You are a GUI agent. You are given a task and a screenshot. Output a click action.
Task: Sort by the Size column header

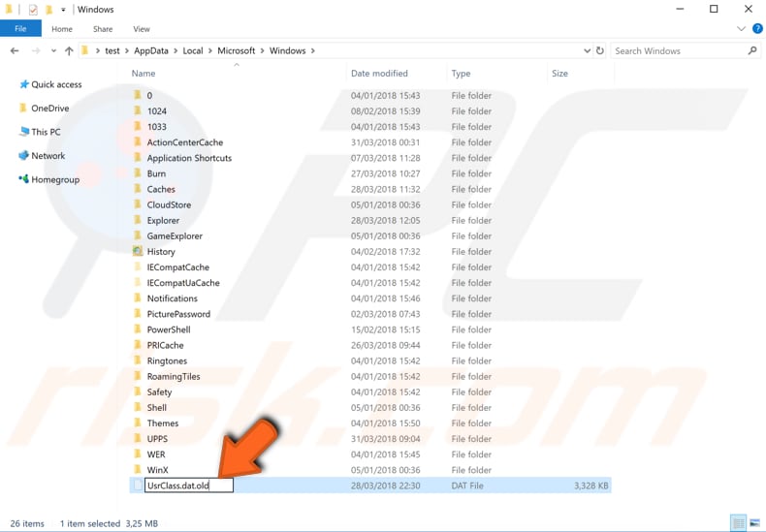[559, 74]
